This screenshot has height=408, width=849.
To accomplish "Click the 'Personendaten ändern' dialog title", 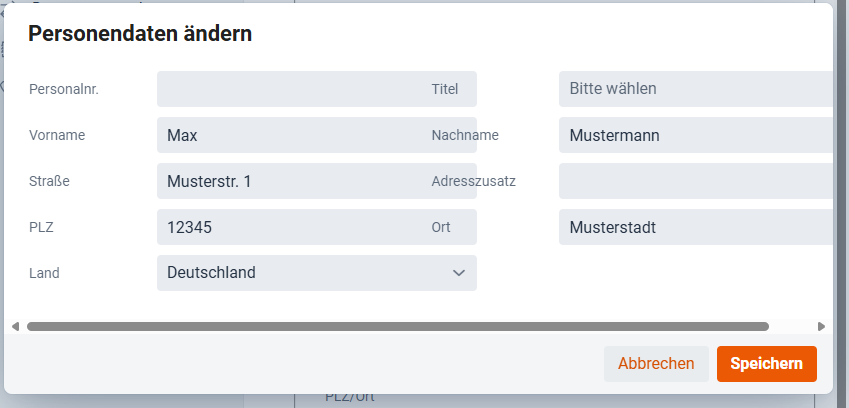I will pos(140,34).
